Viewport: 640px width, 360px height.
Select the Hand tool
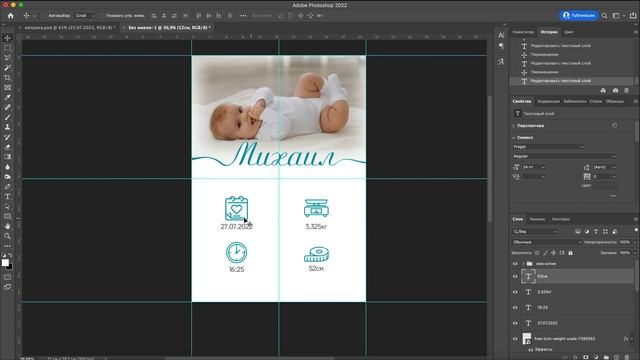pyautogui.click(x=7, y=226)
